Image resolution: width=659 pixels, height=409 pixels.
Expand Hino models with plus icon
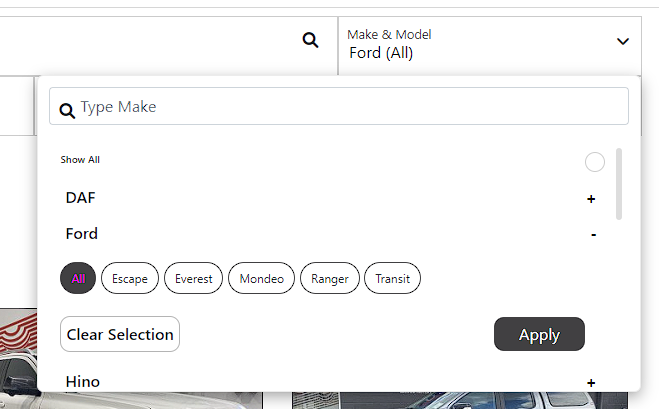click(x=591, y=383)
